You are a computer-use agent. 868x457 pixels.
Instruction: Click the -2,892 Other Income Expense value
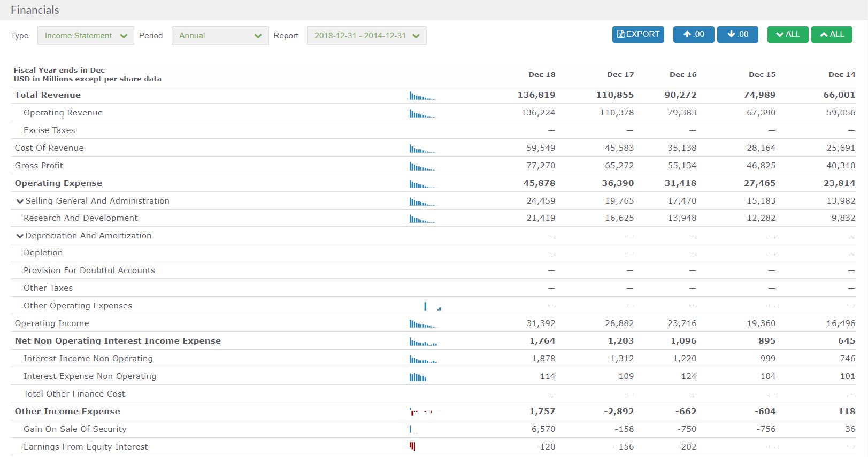coord(619,412)
